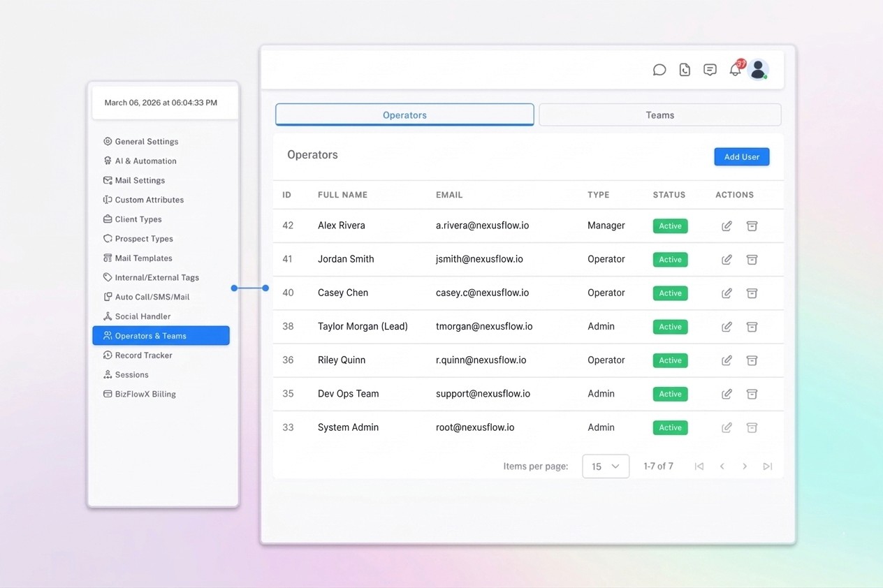Click the date and time display

coord(161,103)
